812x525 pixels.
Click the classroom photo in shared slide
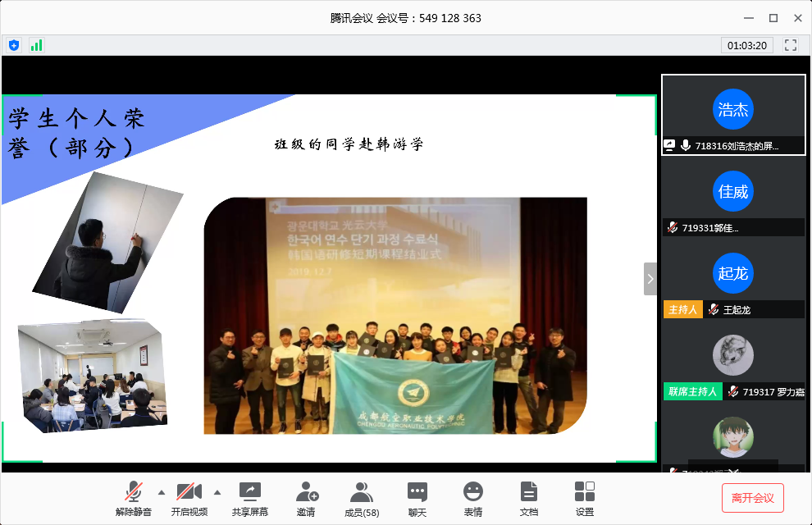[93, 376]
